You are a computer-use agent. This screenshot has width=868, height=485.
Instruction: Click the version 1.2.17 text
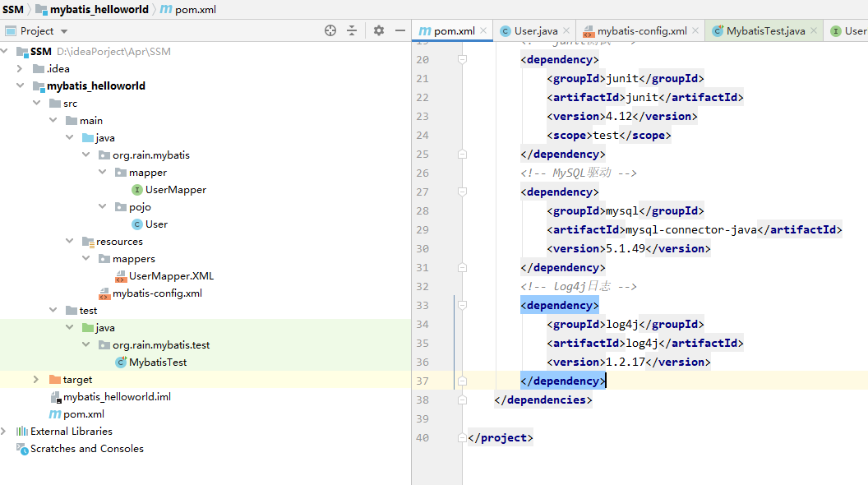[x=626, y=362]
